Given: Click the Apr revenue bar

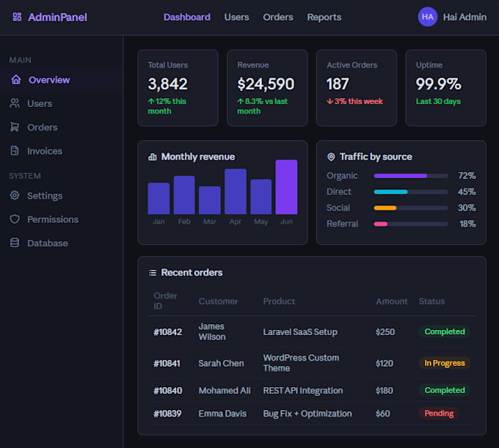Looking at the screenshot, I should pos(236,191).
